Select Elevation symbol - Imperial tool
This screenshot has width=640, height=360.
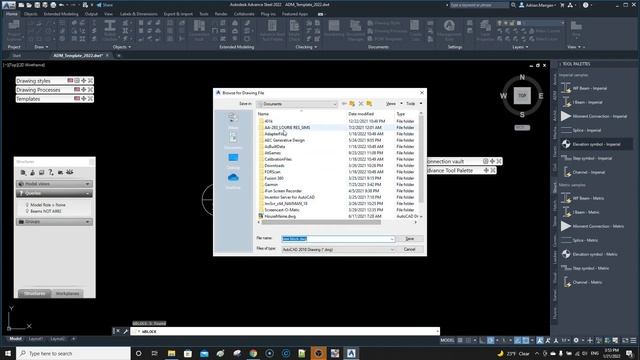[x=591, y=144]
